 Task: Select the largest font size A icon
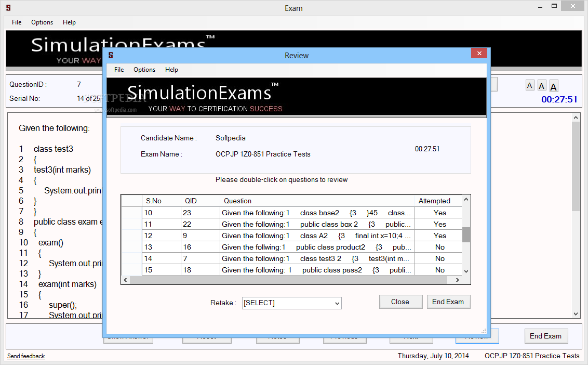click(x=554, y=86)
